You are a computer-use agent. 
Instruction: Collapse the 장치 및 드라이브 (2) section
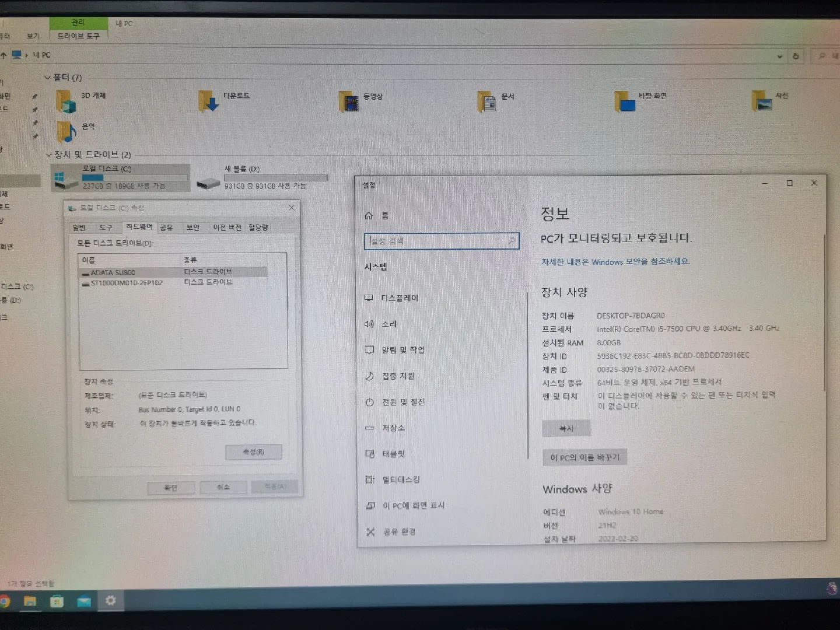tap(49, 155)
